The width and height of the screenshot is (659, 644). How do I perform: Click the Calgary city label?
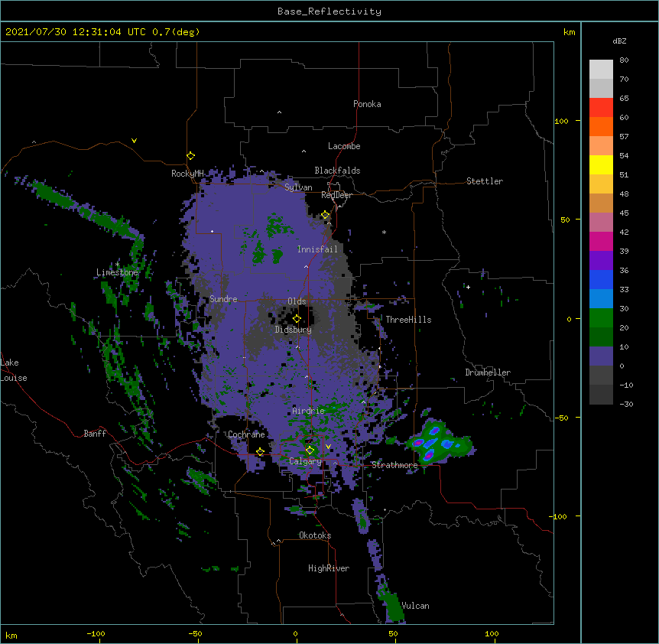(305, 461)
